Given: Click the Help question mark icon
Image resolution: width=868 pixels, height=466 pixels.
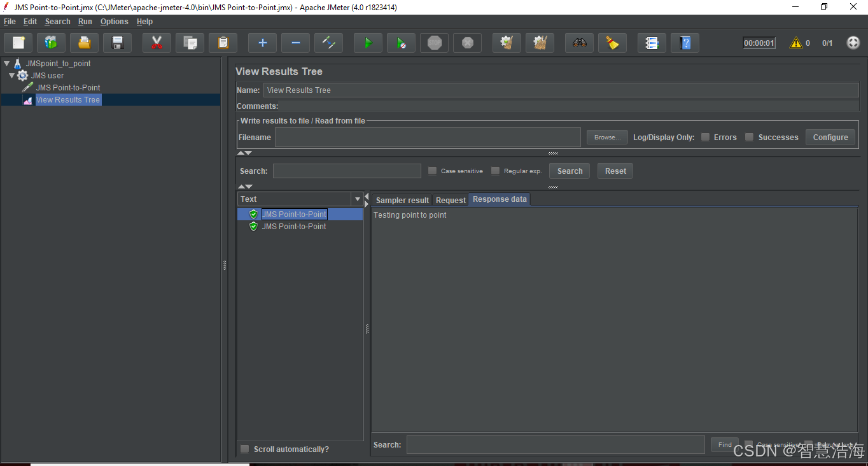Looking at the screenshot, I should tap(685, 43).
